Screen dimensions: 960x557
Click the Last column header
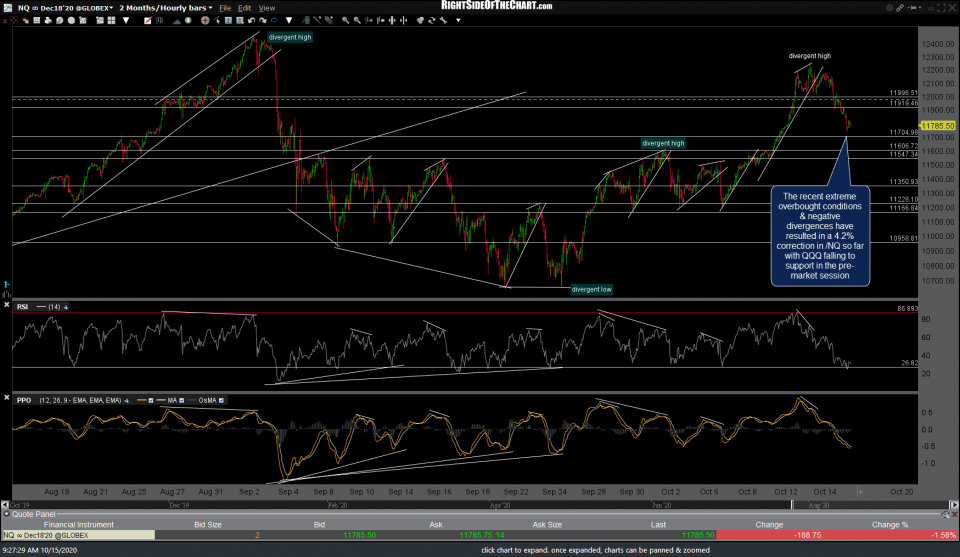(x=658, y=525)
